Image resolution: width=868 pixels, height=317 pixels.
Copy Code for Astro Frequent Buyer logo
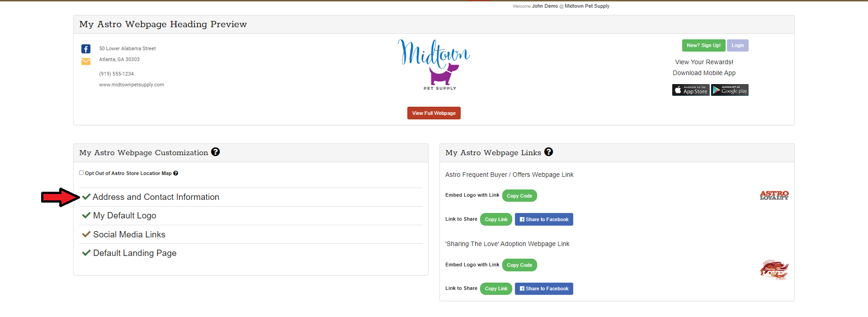(519, 196)
